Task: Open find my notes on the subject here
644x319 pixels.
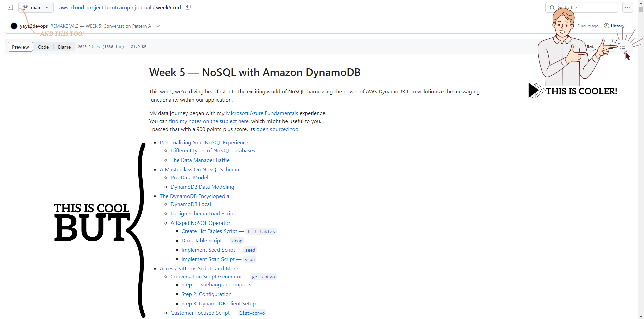Action: pyautogui.click(x=209, y=121)
